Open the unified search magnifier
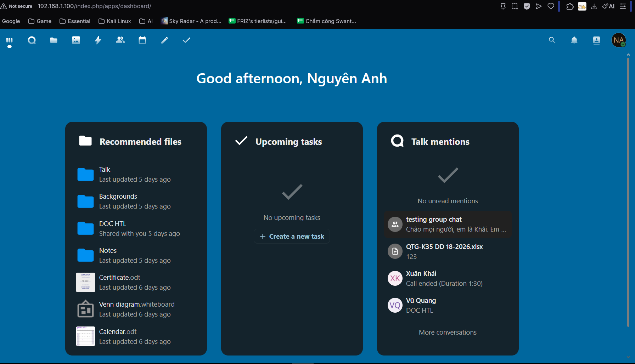The height and width of the screenshot is (364, 635). [x=552, y=40]
